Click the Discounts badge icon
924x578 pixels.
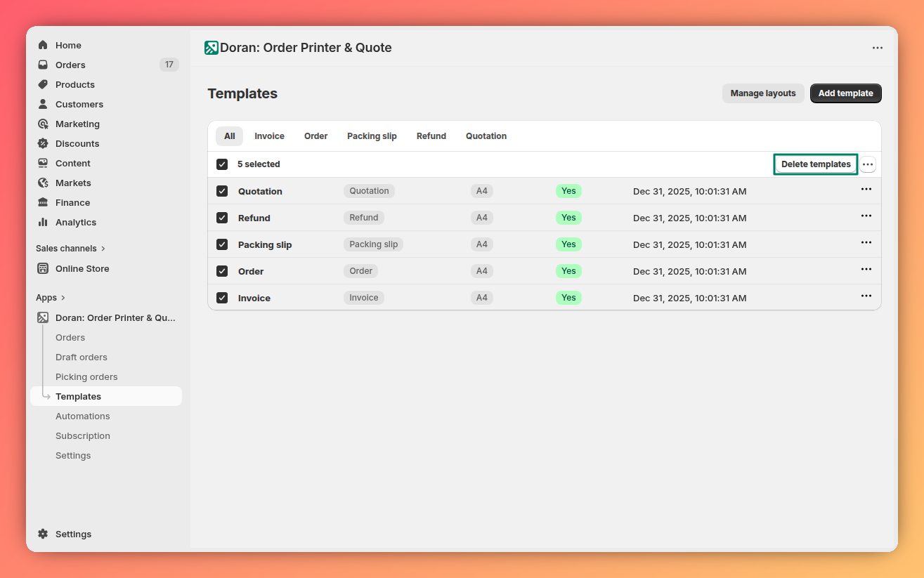click(43, 143)
